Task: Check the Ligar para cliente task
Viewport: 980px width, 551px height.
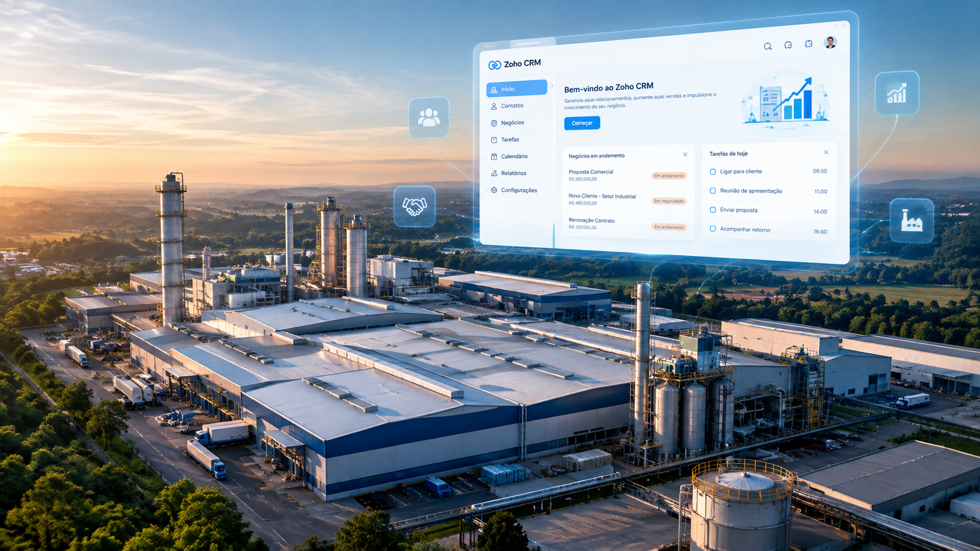Action: tap(713, 172)
